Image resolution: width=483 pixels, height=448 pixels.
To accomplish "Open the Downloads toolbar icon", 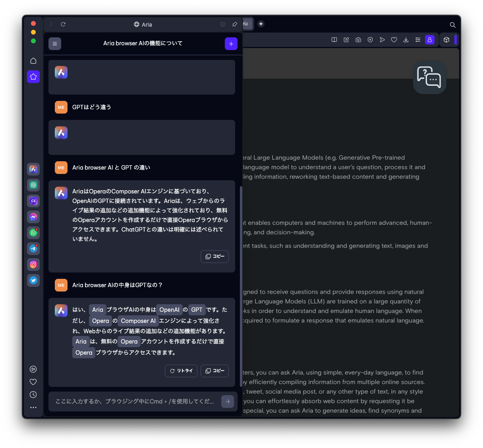I will click(x=406, y=40).
